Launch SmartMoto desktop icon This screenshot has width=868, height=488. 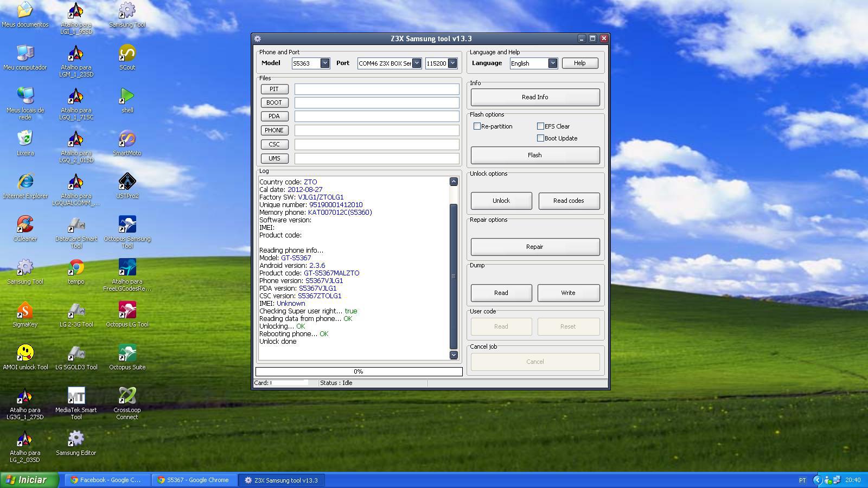(x=127, y=143)
